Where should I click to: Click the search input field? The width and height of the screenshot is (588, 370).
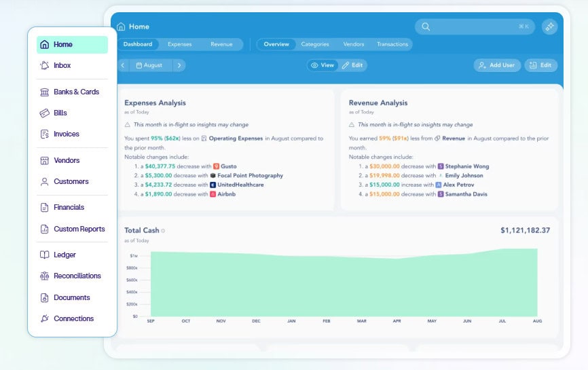tap(475, 26)
